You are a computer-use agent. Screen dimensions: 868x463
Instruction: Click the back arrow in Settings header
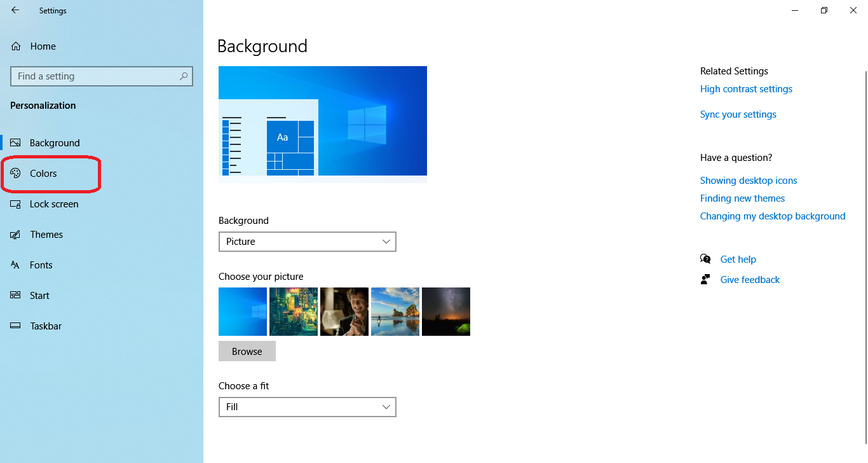[15, 10]
